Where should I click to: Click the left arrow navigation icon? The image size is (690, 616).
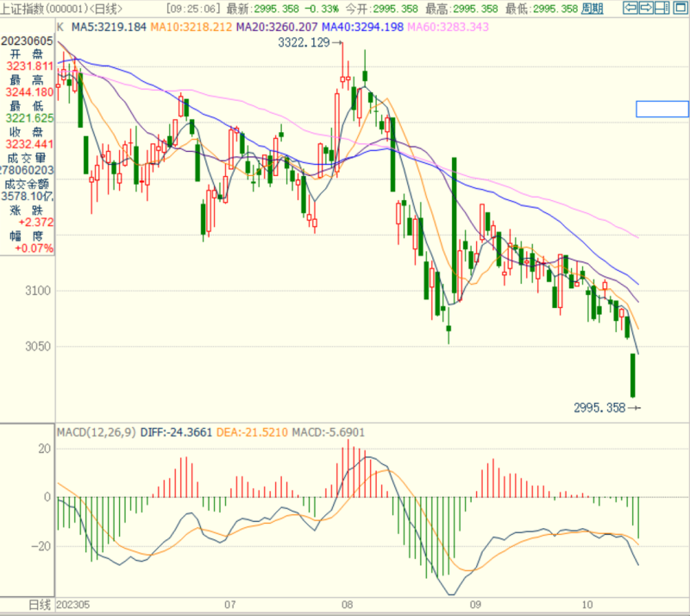[x=630, y=8]
